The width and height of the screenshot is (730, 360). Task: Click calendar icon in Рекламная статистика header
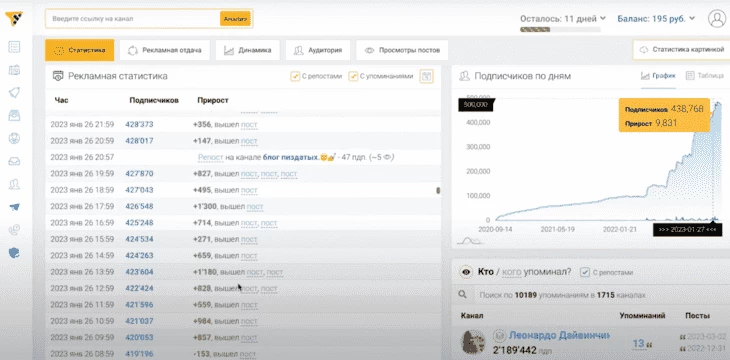tap(426, 76)
